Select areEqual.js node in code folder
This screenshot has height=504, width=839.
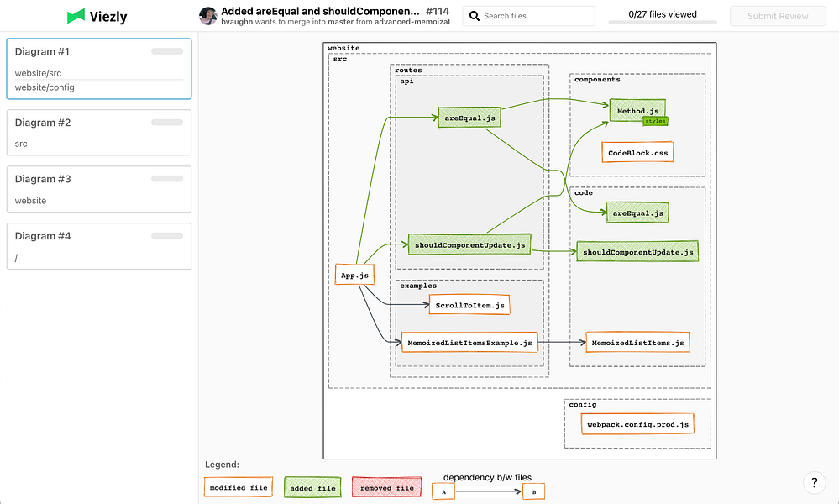coord(637,213)
